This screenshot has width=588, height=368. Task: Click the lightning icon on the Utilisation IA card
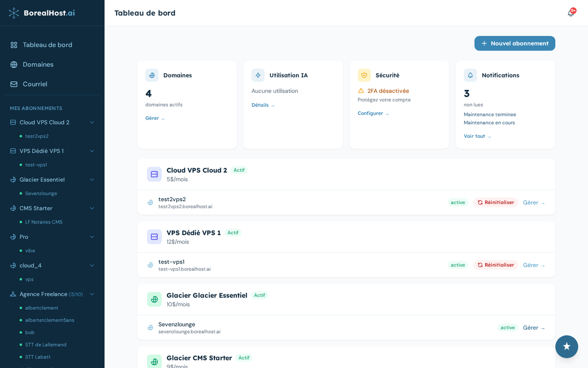pos(258,75)
